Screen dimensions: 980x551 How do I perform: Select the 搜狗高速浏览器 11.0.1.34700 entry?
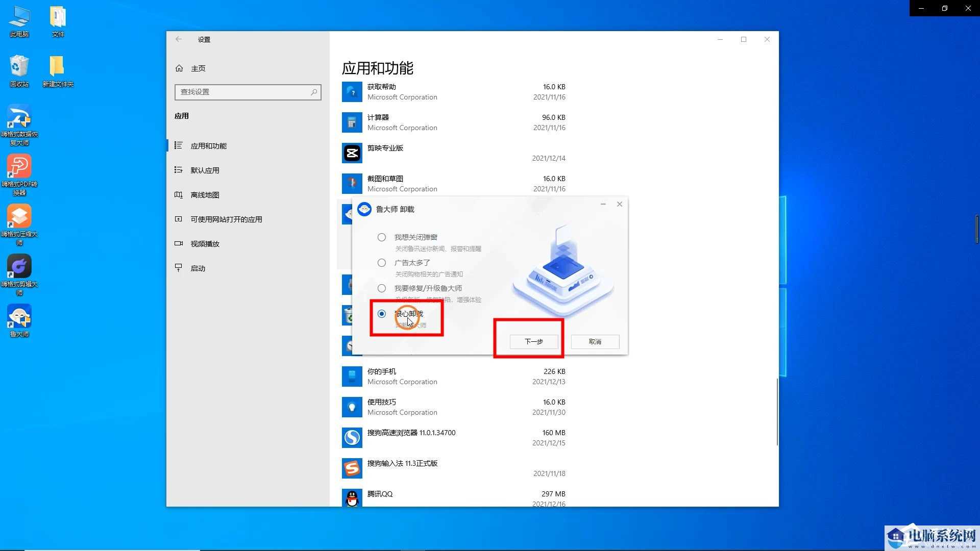[x=454, y=438]
